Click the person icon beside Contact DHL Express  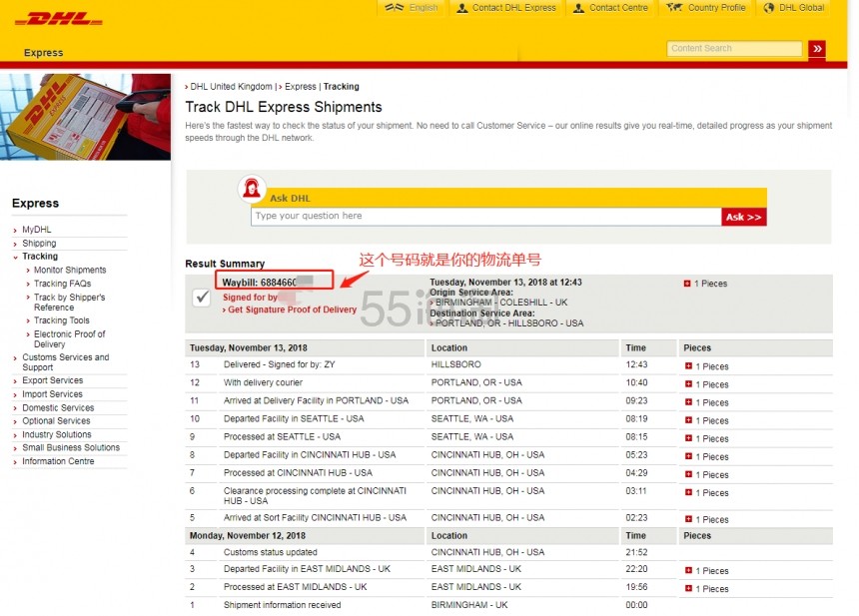click(x=462, y=8)
